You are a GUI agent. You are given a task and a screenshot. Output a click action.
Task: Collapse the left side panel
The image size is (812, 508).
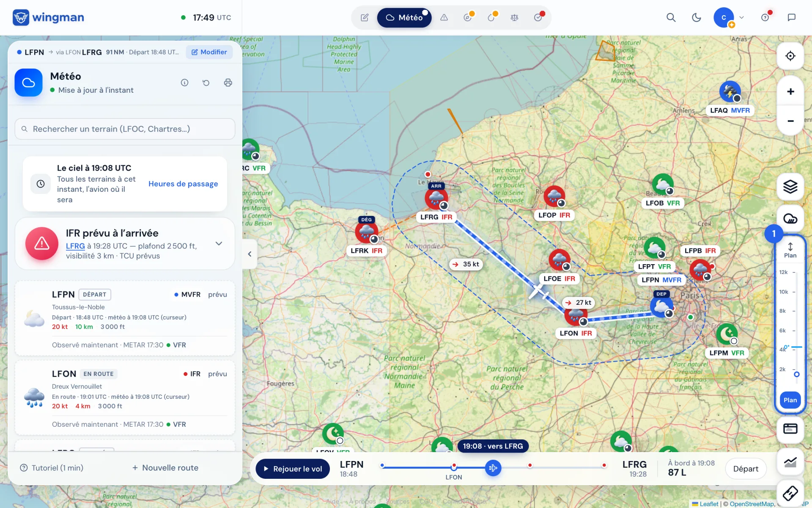[250, 254]
